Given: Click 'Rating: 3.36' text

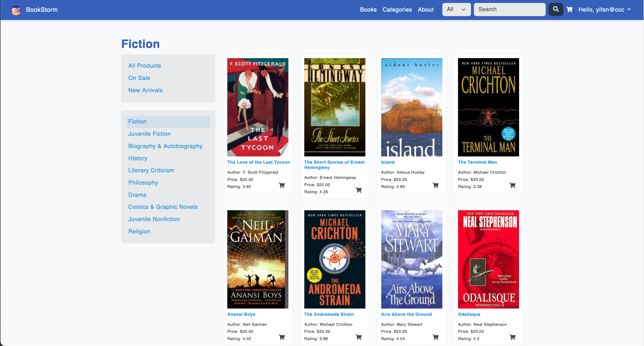Looking at the screenshot, I should [x=470, y=186].
